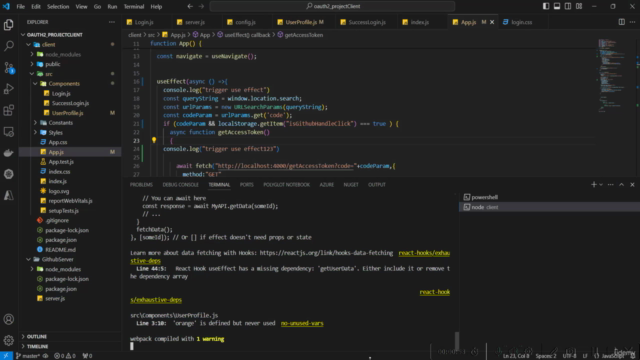Click the master branch status item
Image resolution: width=640 pixels, height=360 pixels.
(x=28, y=356)
